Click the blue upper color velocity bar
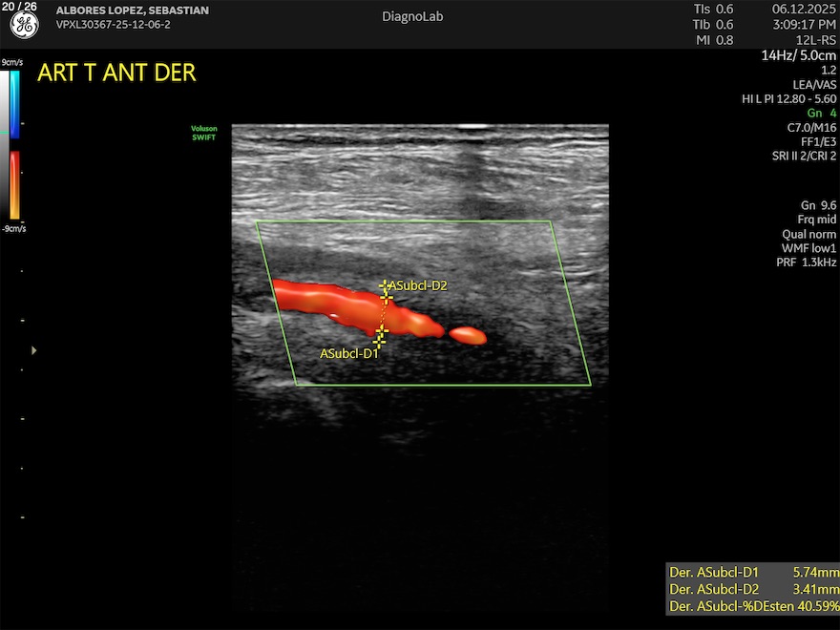Viewport: 840px width, 630px height. (14, 105)
